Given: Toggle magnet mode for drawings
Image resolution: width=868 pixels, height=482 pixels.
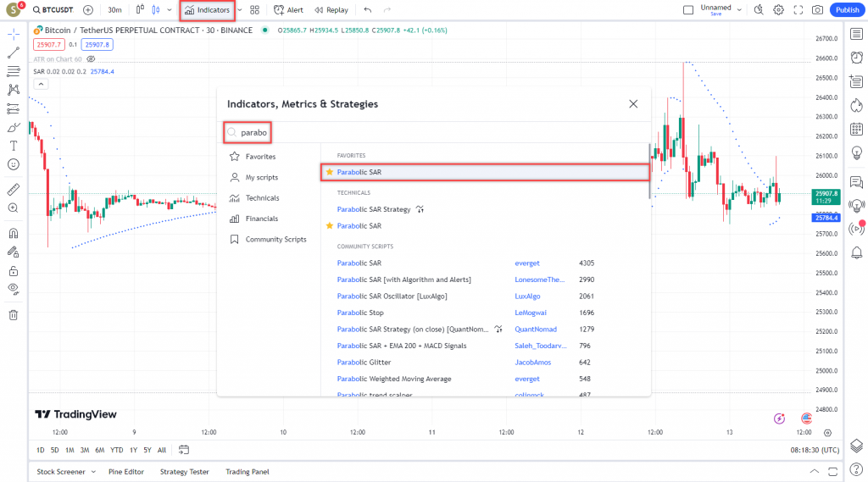Looking at the screenshot, I should [x=14, y=233].
